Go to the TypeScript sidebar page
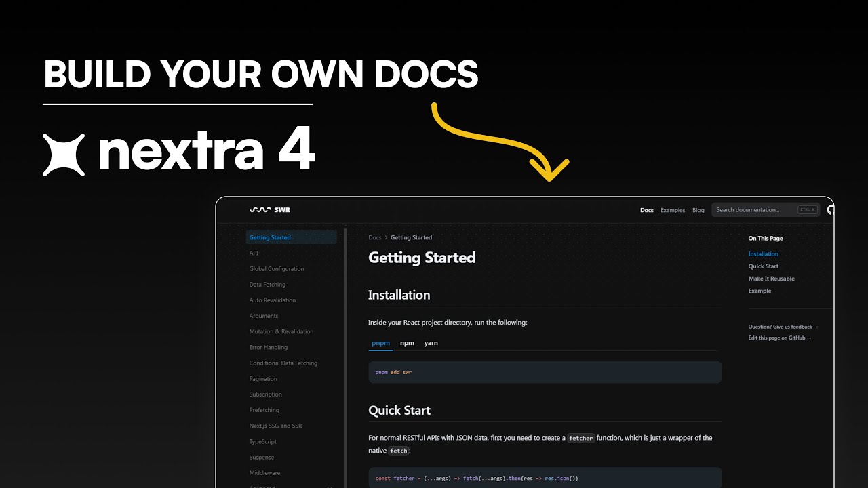This screenshot has height=488, width=868. click(x=263, y=441)
